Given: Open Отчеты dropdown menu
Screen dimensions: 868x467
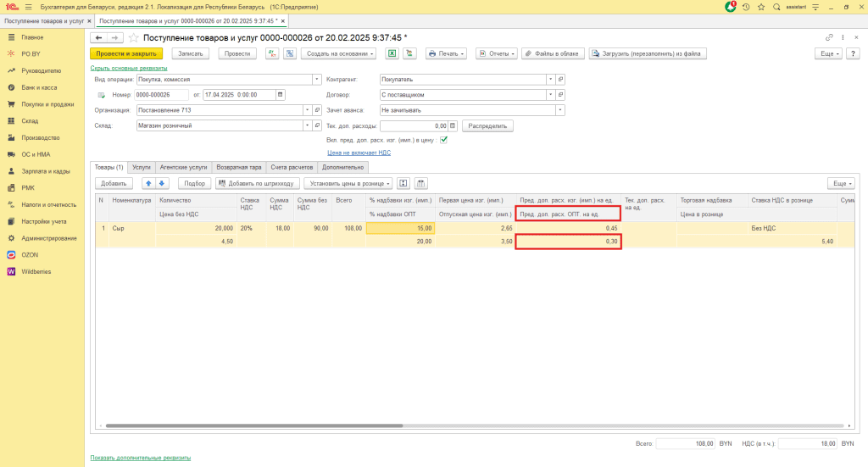Looking at the screenshot, I should pyautogui.click(x=497, y=53).
